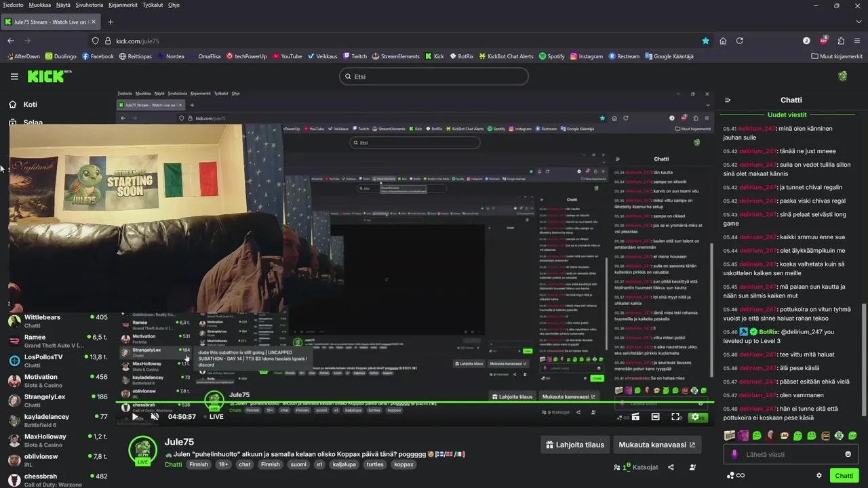Play the stream video

coord(136,417)
